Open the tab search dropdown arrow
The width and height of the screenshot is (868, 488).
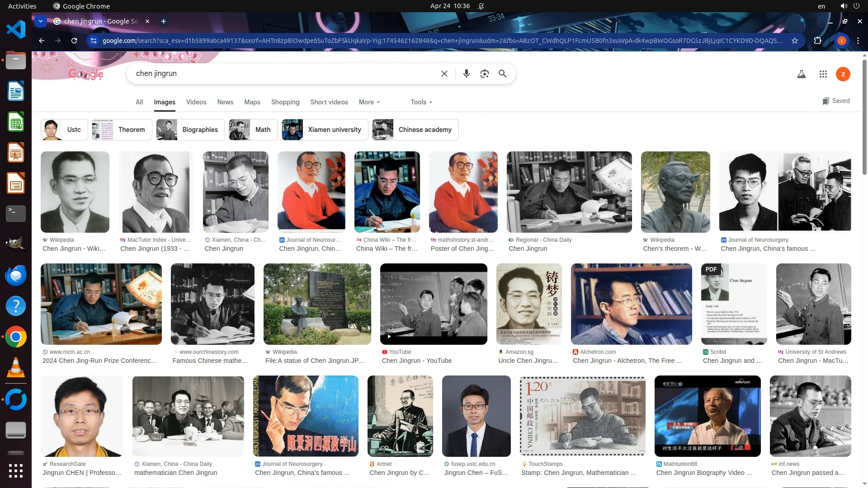click(41, 21)
